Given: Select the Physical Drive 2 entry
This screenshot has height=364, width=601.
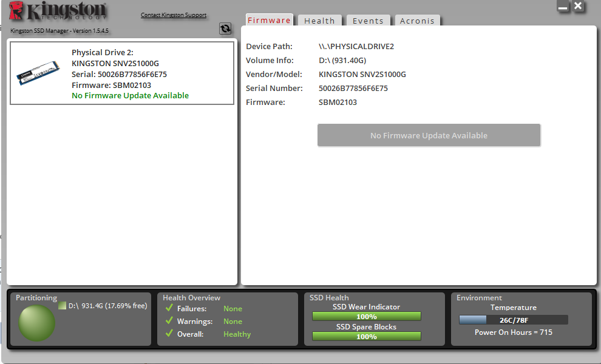Looking at the screenshot, I should [x=122, y=73].
